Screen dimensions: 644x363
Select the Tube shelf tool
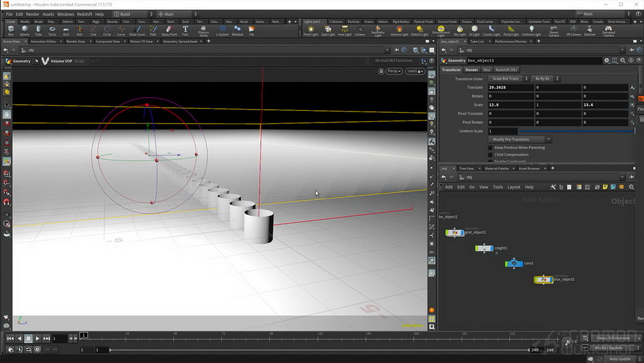coord(38,31)
